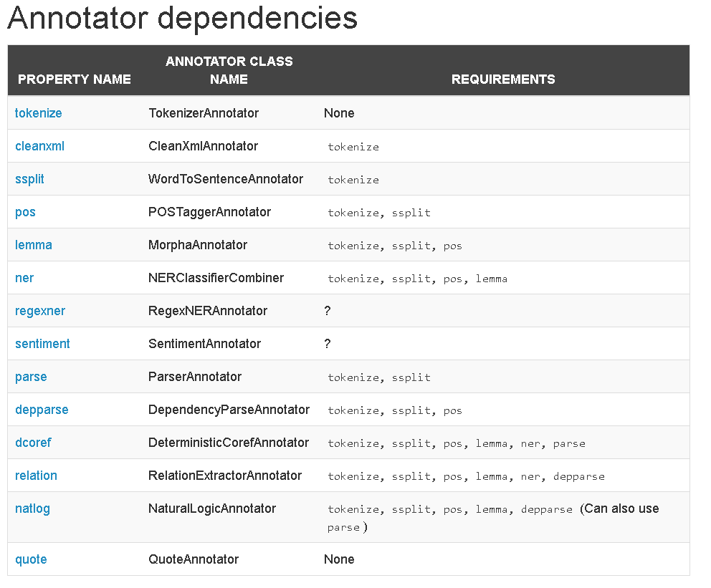Follow the relation property link
The image size is (711, 588).
[x=37, y=476]
